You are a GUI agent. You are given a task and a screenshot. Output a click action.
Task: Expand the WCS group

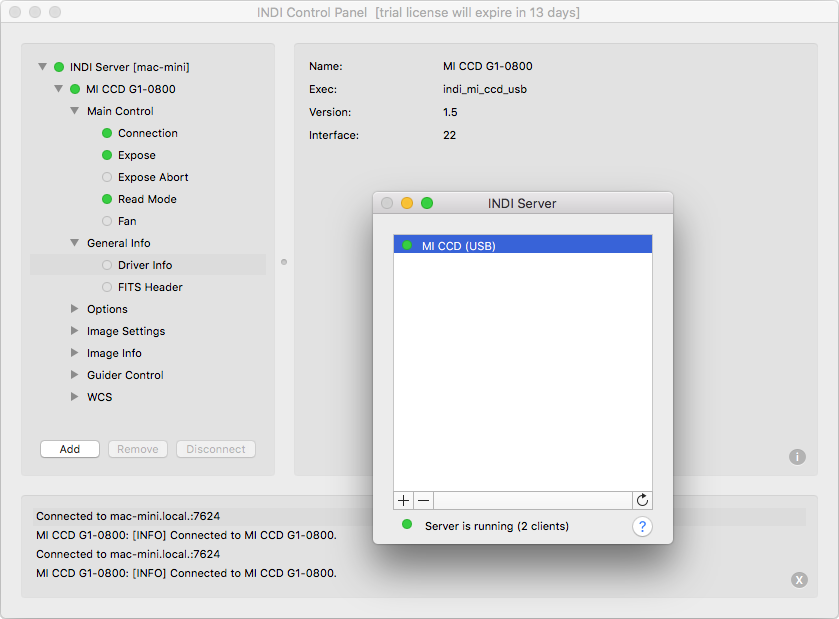pyautogui.click(x=75, y=397)
